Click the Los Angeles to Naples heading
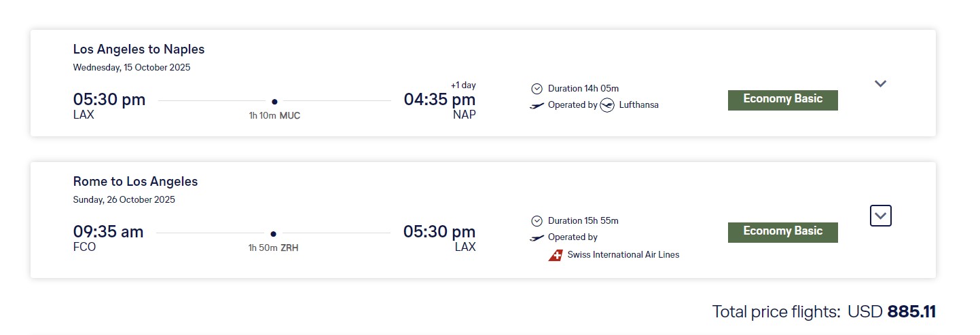 [x=139, y=50]
